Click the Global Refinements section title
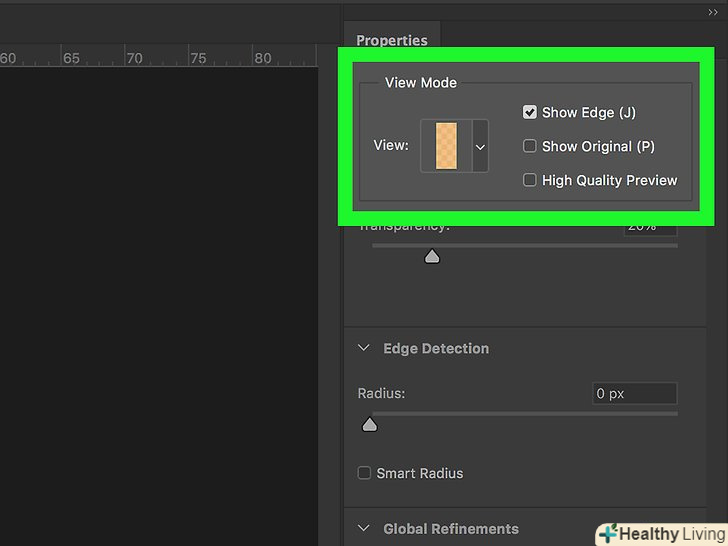This screenshot has height=546, width=728. pyautogui.click(x=450, y=529)
